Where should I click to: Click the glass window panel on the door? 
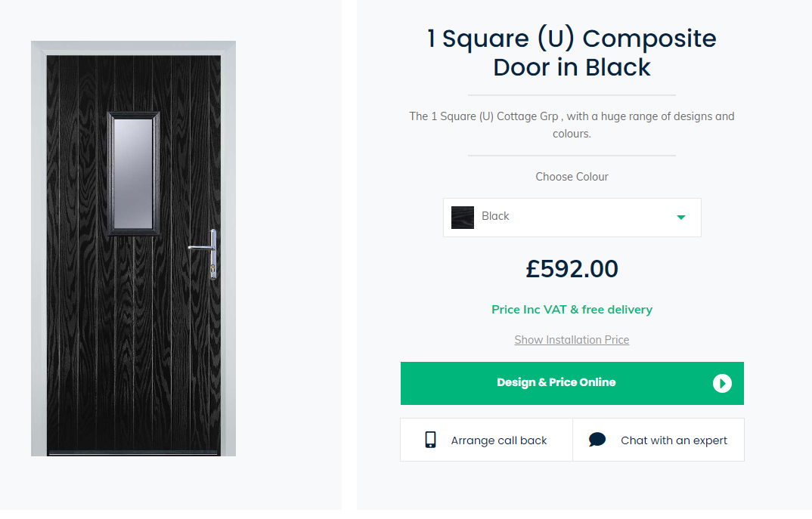(133, 174)
